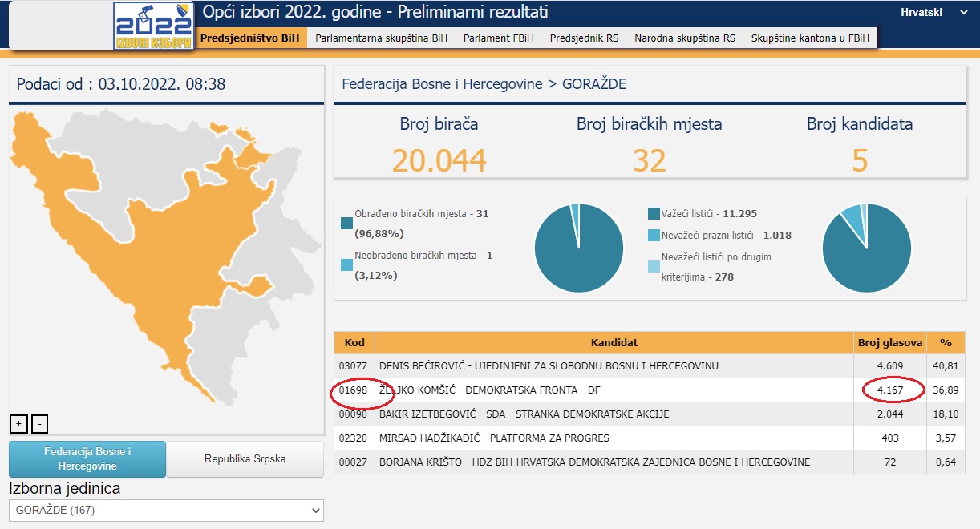Click the dark teal Važeći listići legend square

click(654, 214)
